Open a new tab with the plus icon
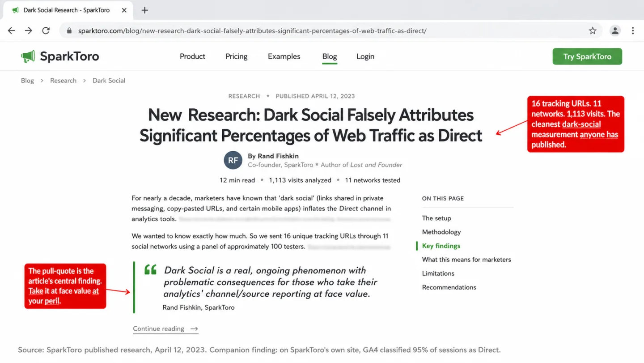The height and width of the screenshot is (363, 644). click(144, 10)
